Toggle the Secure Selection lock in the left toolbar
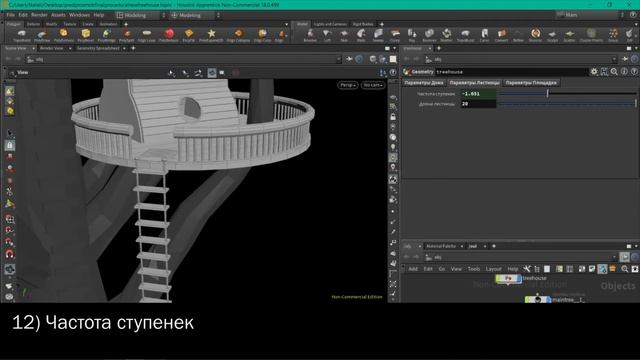The height and width of the screenshot is (360, 640). coord(10,145)
